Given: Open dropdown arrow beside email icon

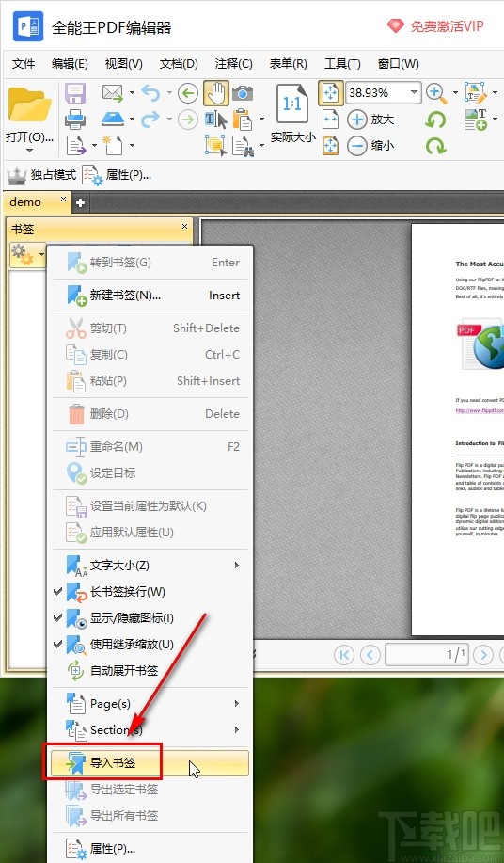Looking at the screenshot, I should click(132, 93).
